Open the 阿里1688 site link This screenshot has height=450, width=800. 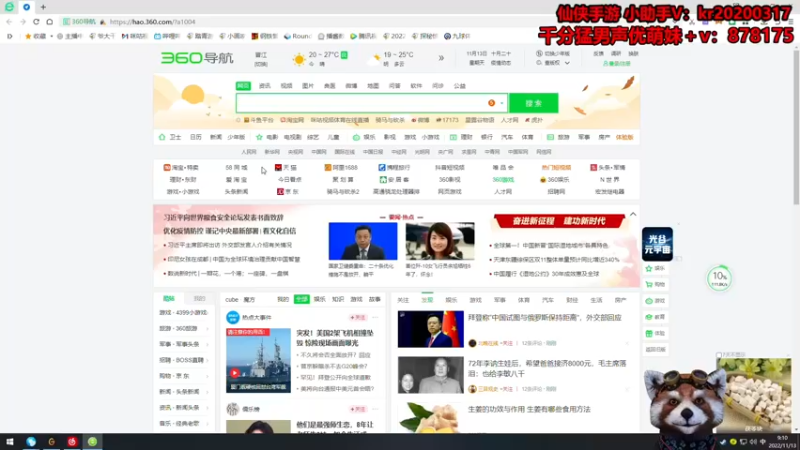pyautogui.click(x=341, y=167)
